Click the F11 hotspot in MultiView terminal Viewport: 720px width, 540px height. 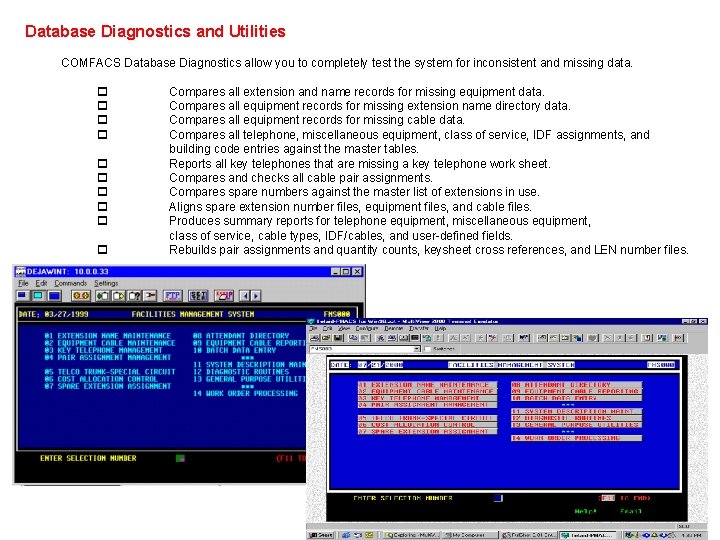point(607,498)
